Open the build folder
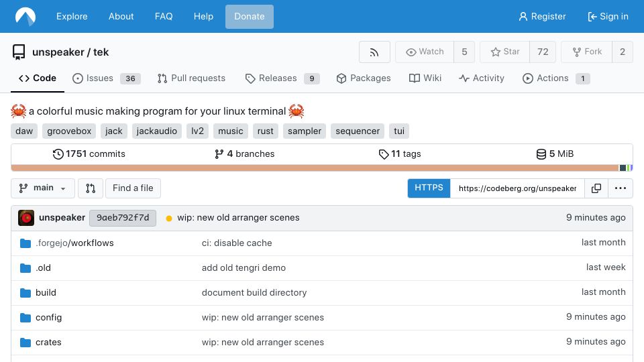The width and height of the screenshot is (644, 362). (x=46, y=293)
